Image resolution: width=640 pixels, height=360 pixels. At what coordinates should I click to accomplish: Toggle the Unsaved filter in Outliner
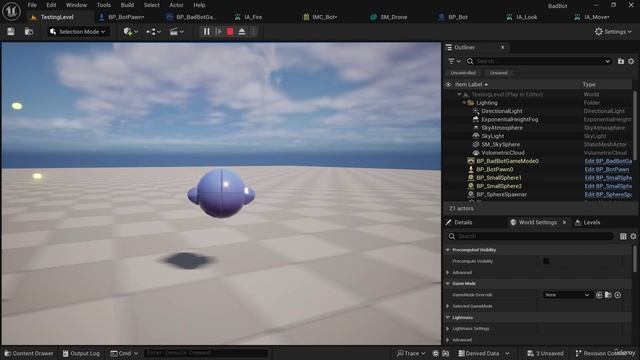tap(498, 73)
